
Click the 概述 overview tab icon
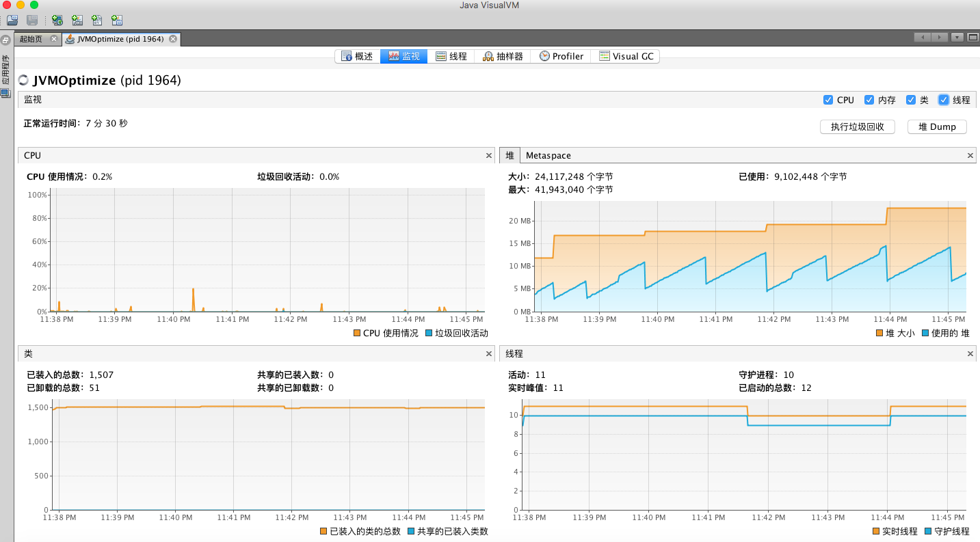346,57
